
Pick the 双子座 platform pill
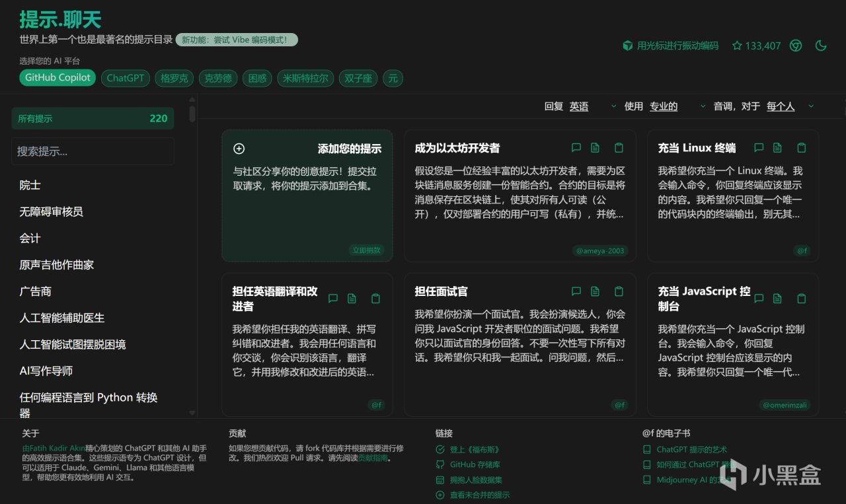click(x=358, y=78)
